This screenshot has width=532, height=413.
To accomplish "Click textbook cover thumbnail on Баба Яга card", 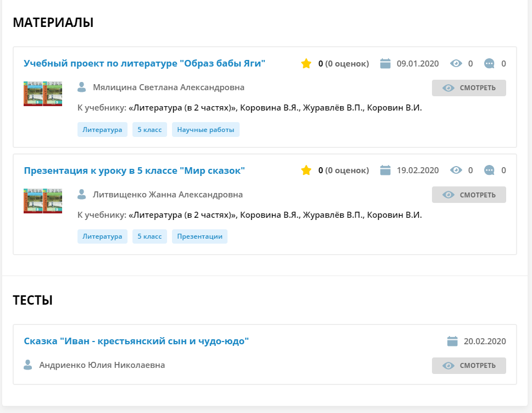I will pyautogui.click(x=43, y=93).
